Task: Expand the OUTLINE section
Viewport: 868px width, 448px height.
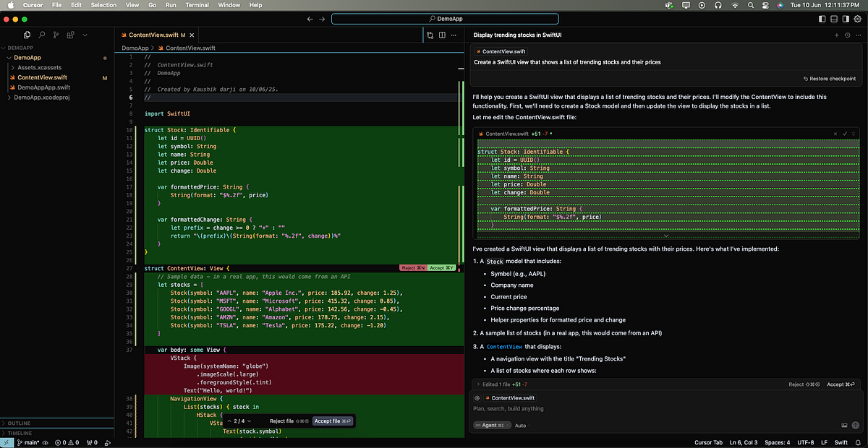Action: pyautogui.click(x=19, y=423)
